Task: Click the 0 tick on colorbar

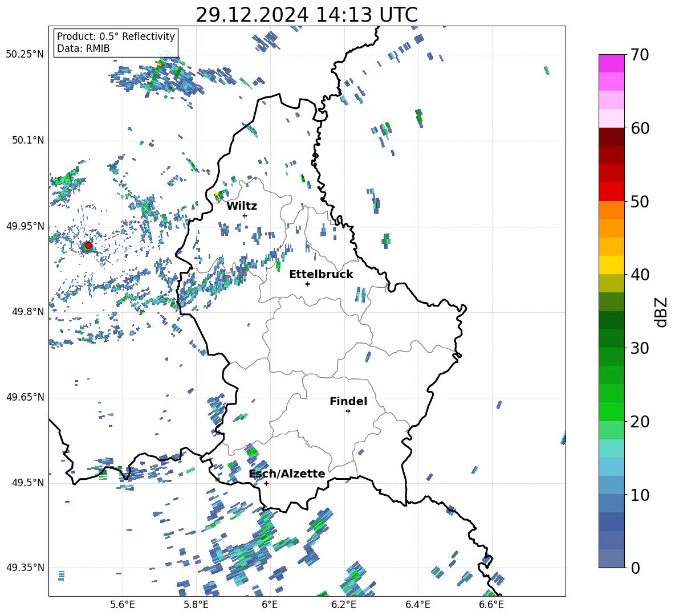Action: [636, 568]
